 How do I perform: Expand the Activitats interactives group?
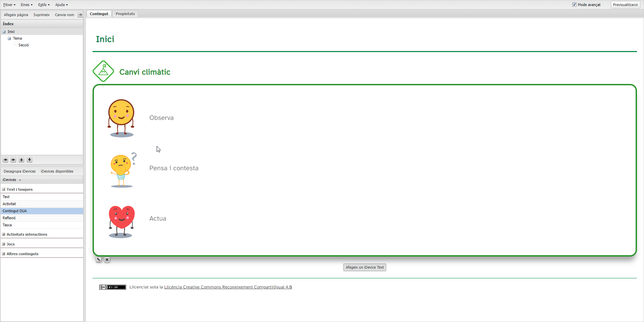[x=4, y=234]
